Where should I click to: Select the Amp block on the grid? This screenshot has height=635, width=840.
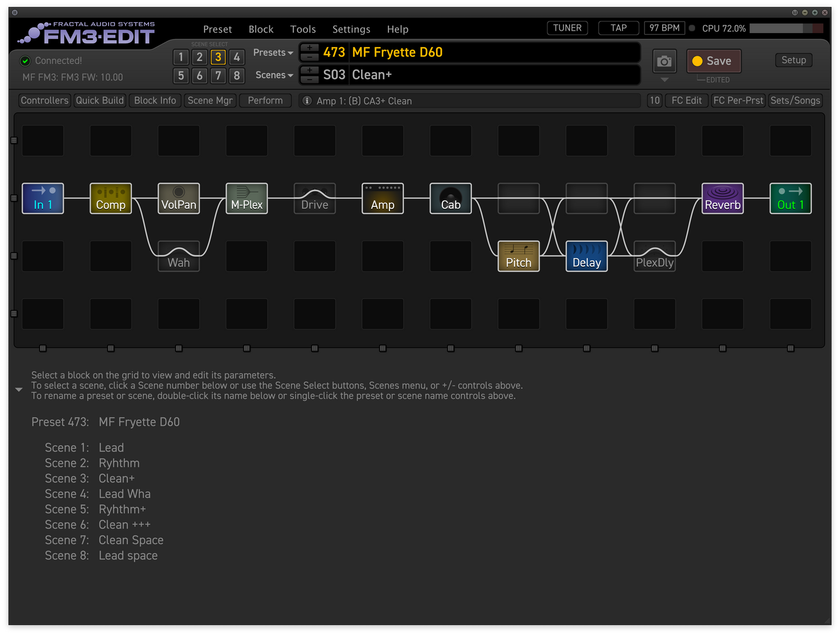(x=383, y=198)
